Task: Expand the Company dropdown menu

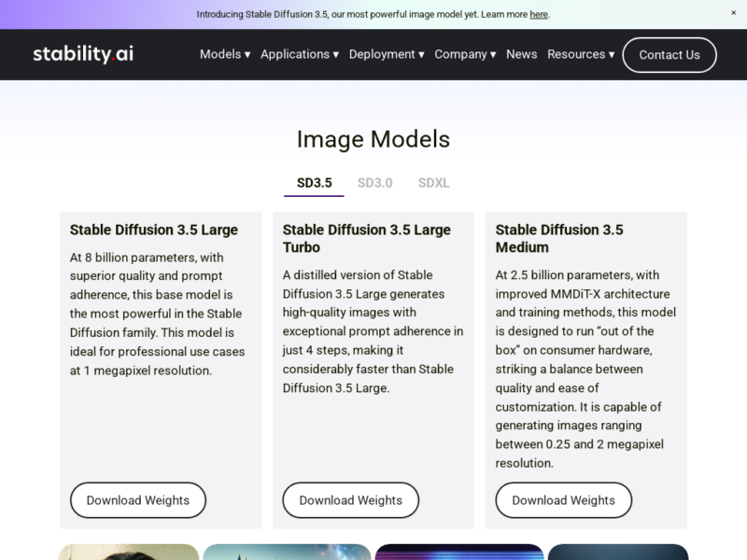Action: (465, 54)
